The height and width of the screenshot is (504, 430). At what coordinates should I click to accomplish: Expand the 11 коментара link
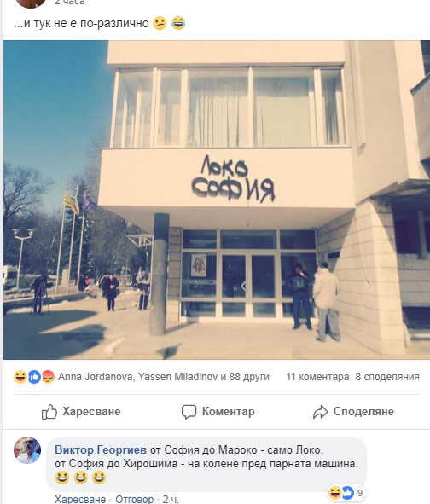pos(317,377)
